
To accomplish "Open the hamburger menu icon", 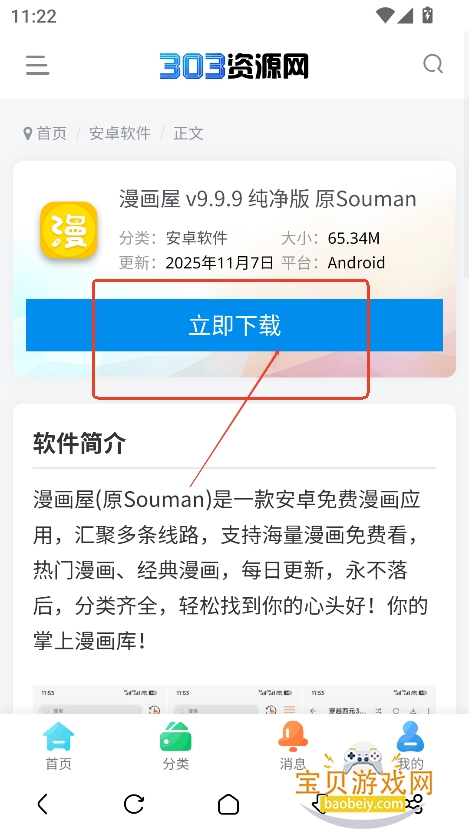I will click(37, 65).
